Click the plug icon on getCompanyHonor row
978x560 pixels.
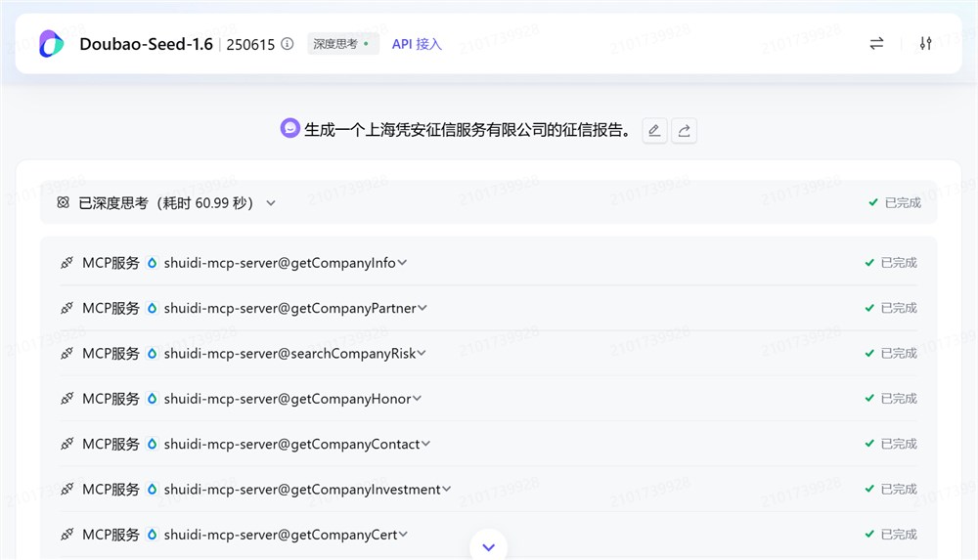[x=67, y=398]
